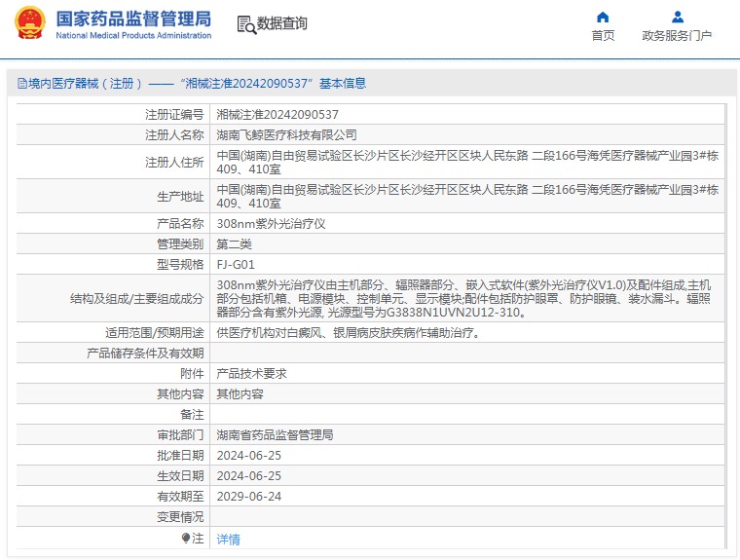Screen dimensions: 740x560
Task: Click National Medical Products Administration subtitle
Action: click(132, 36)
